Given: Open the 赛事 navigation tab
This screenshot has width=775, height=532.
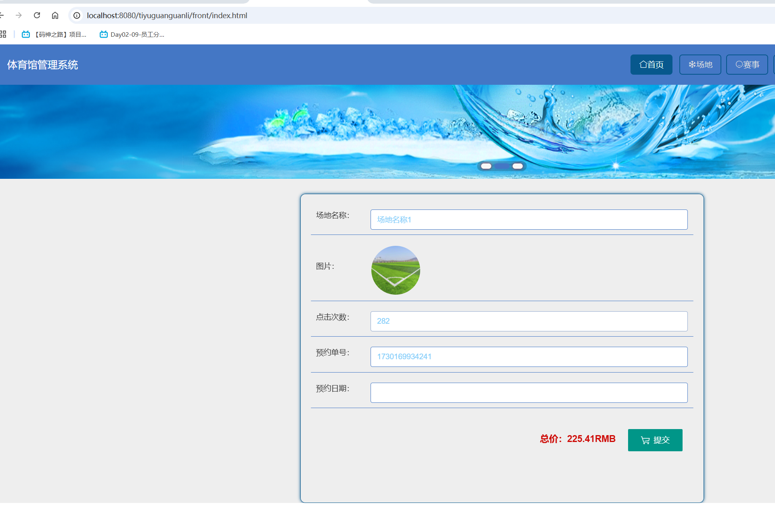Looking at the screenshot, I should point(747,65).
